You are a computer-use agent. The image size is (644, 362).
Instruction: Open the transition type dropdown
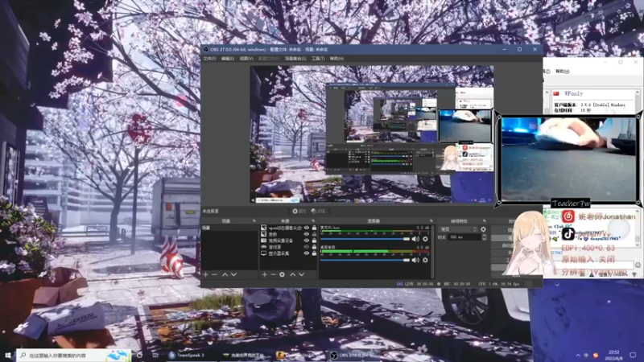pos(458,229)
